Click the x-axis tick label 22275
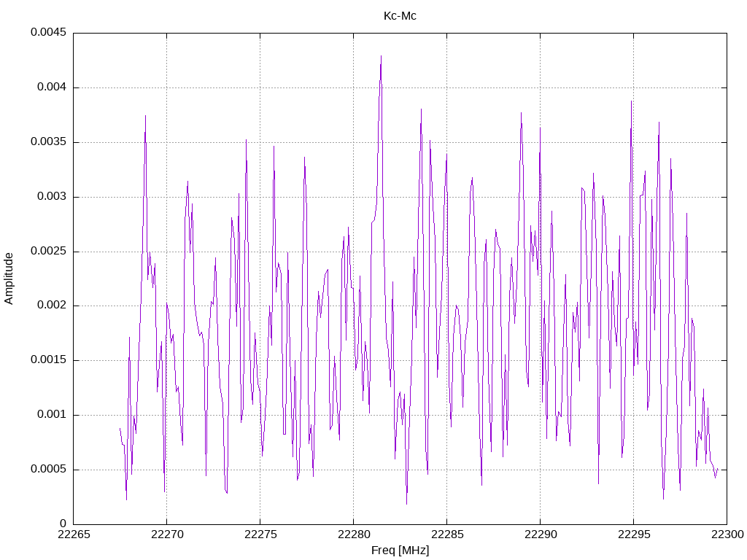The width and height of the screenshot is (747, 560). point(260,534)
